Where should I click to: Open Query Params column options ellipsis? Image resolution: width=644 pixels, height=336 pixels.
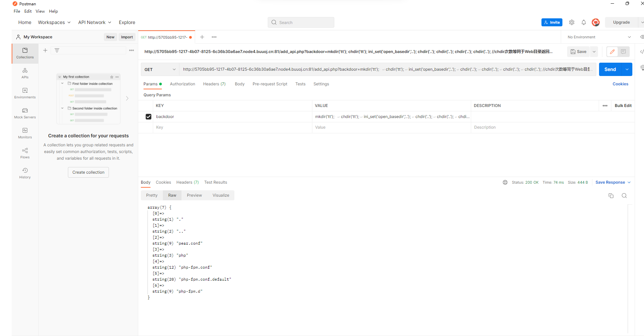click(x=605, y=106)
